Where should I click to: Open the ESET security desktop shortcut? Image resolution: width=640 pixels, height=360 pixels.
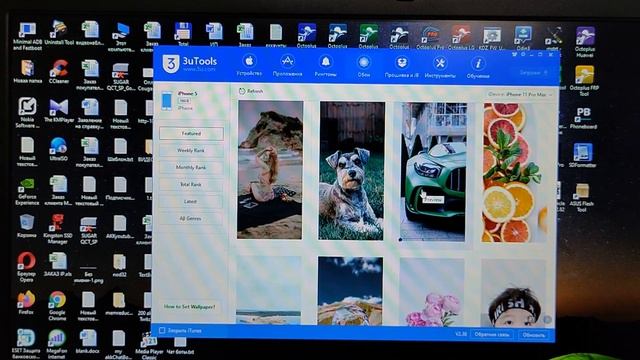pyautogui.click(x=25, y=344)
